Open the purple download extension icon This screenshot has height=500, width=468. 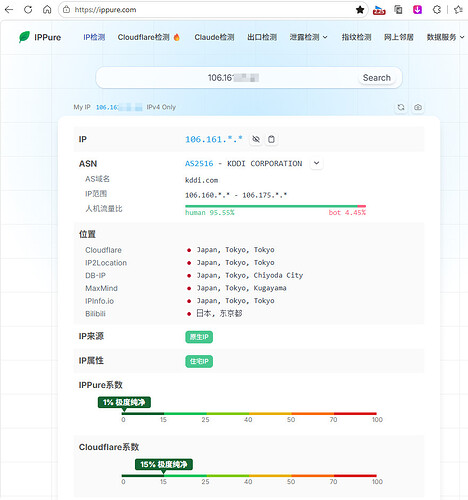pyautogui.click(x=417, y=10)
